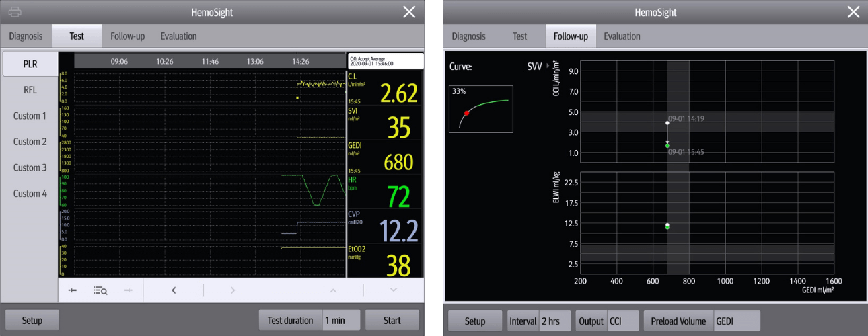Open the event list search icon
The height and width of the screenshot is (336, 868).
[x=100, y=290]
